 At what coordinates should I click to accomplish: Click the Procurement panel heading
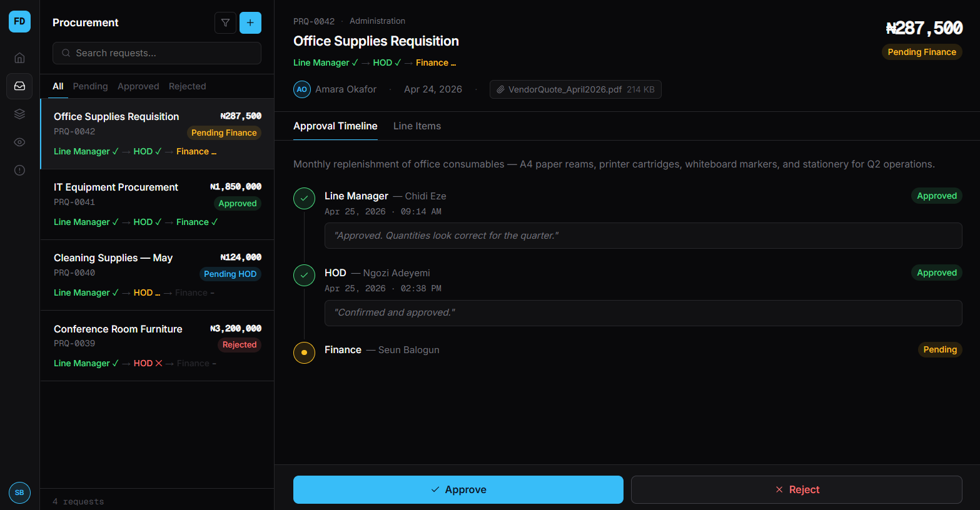click(x=86, y=22)
